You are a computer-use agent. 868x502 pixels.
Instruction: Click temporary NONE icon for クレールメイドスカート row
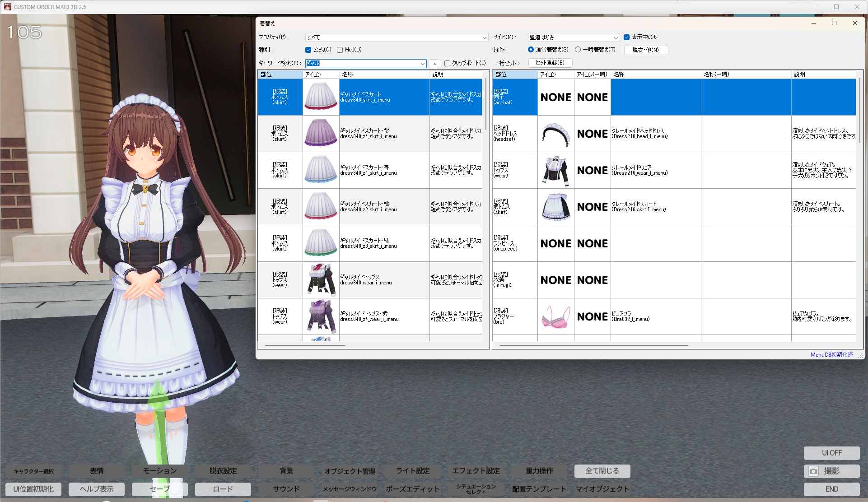pos(593,207)
